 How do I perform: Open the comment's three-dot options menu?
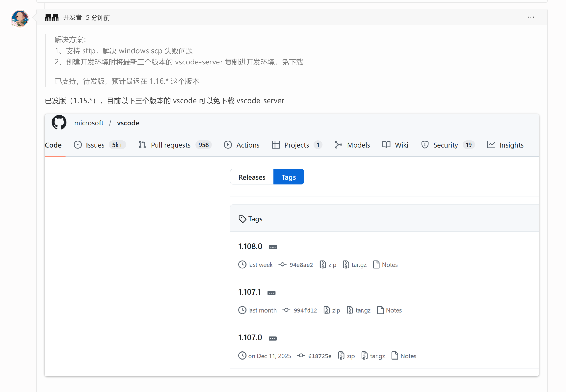click(x=531, y=17)
